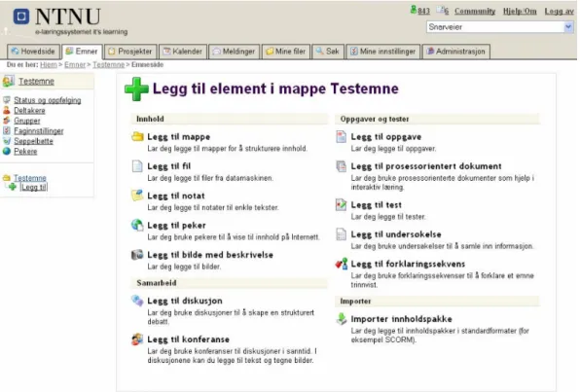
Task: Click the checkmark icon beside Legg til test
Action: point(341,204)
